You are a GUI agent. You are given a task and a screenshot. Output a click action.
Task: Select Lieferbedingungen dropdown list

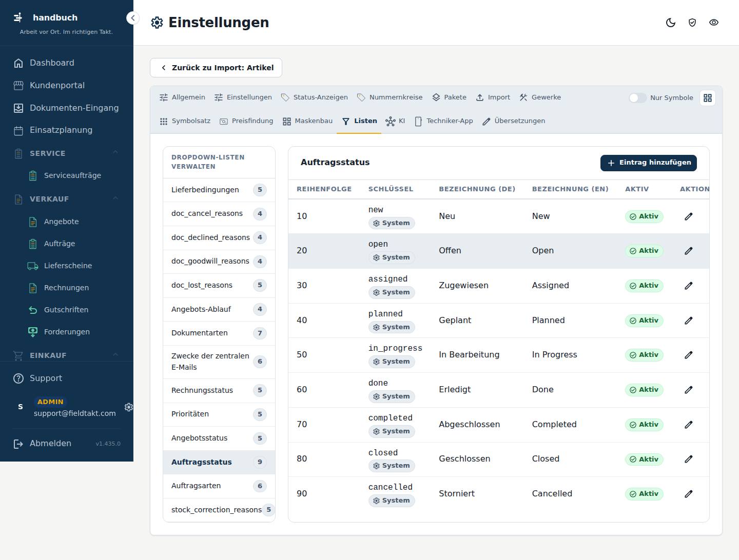coord(219,190)
